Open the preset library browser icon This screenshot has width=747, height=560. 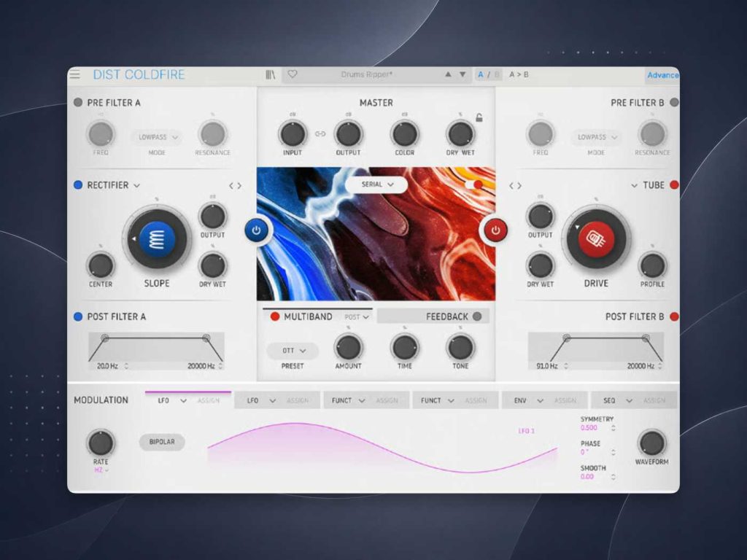270,75
